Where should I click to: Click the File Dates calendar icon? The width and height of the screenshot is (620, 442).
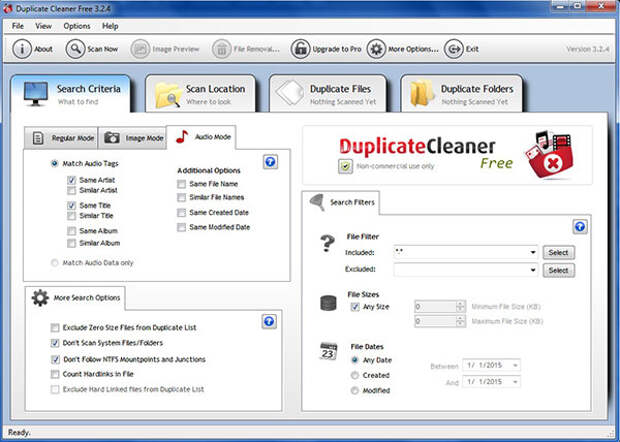[328, 351]
